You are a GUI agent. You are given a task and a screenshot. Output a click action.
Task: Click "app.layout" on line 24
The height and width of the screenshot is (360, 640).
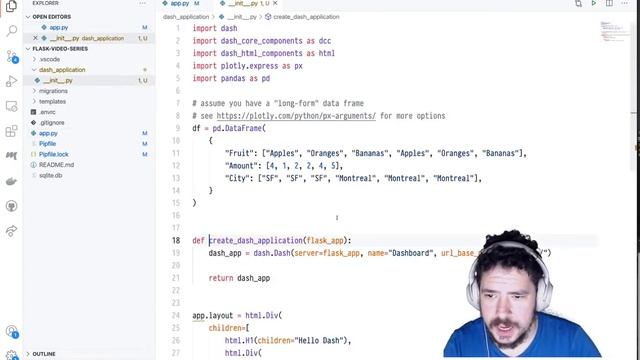[x=213, y=316]
